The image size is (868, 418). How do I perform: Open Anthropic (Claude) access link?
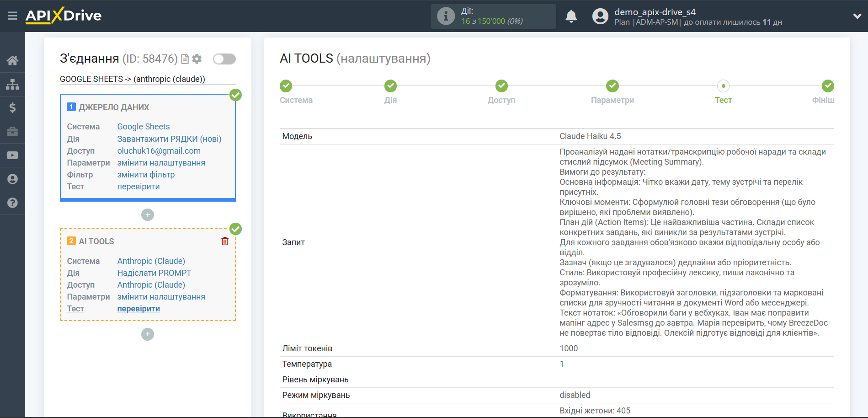click(x=151, y=284)
